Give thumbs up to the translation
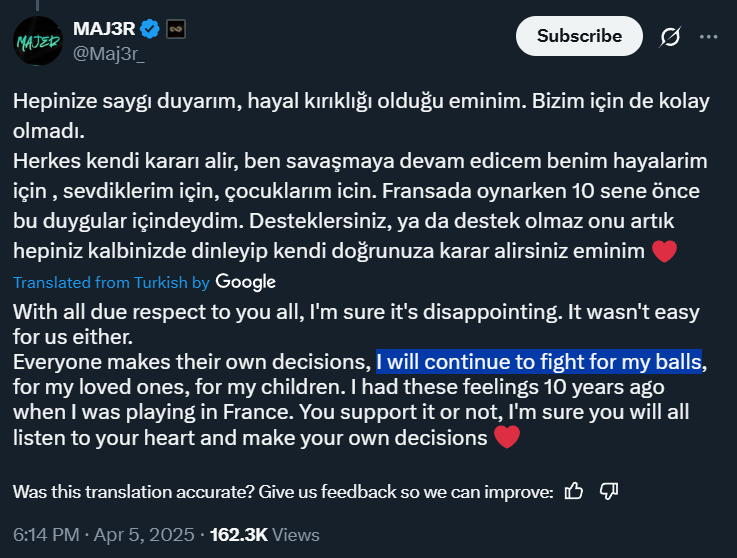 point(573,491)
